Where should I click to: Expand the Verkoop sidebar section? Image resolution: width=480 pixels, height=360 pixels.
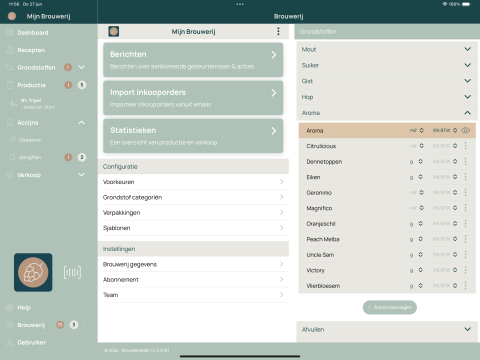tap(82, 175)
